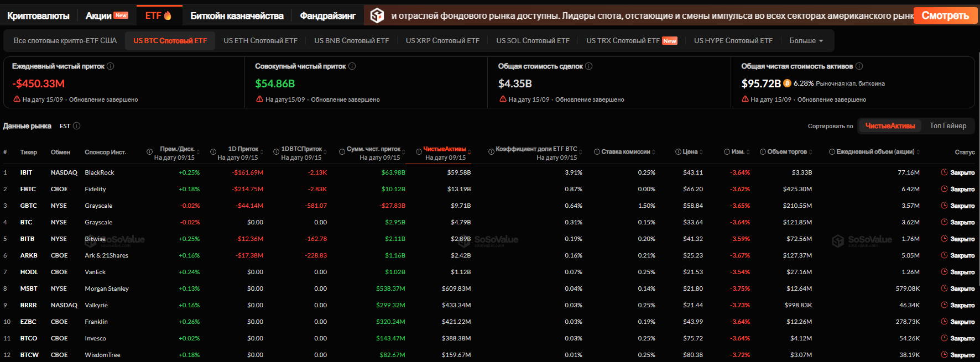Expand the Больше dropdown
This screenshot has height=362, width=980.
(x=806, y=41)
